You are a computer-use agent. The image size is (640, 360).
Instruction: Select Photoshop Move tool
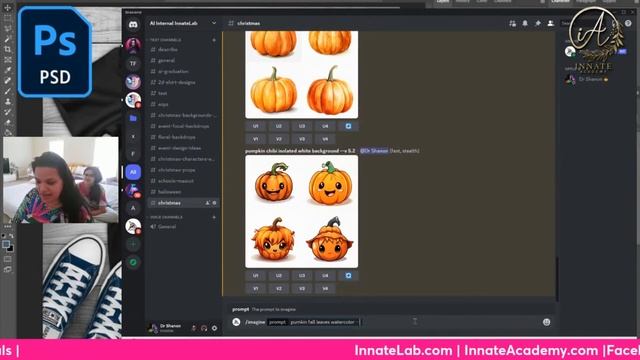[x=7, y=7]
